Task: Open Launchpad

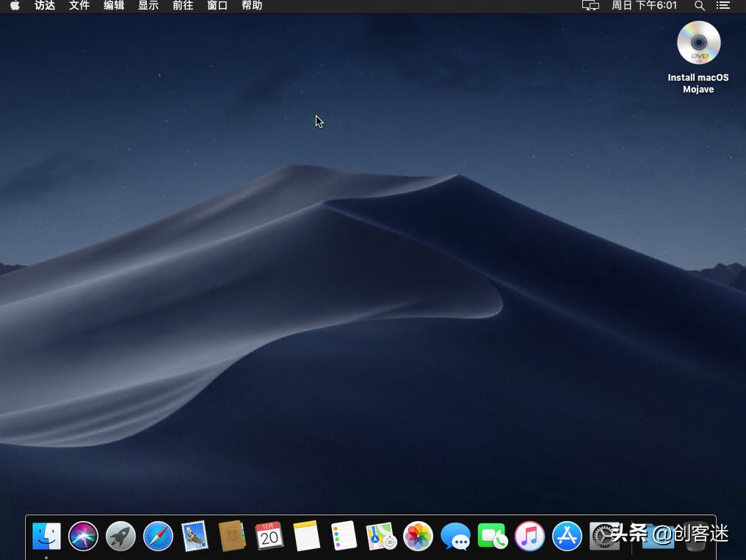Action: (120, 536)
